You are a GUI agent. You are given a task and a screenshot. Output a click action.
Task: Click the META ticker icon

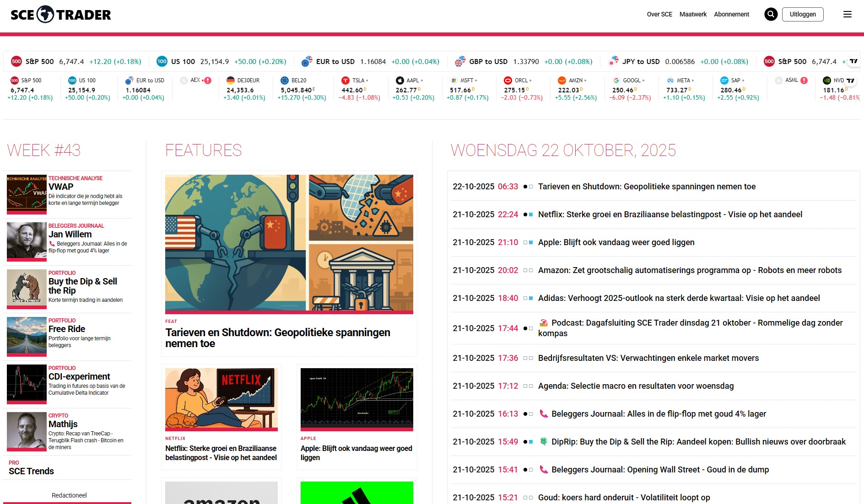tap(670, 80)
